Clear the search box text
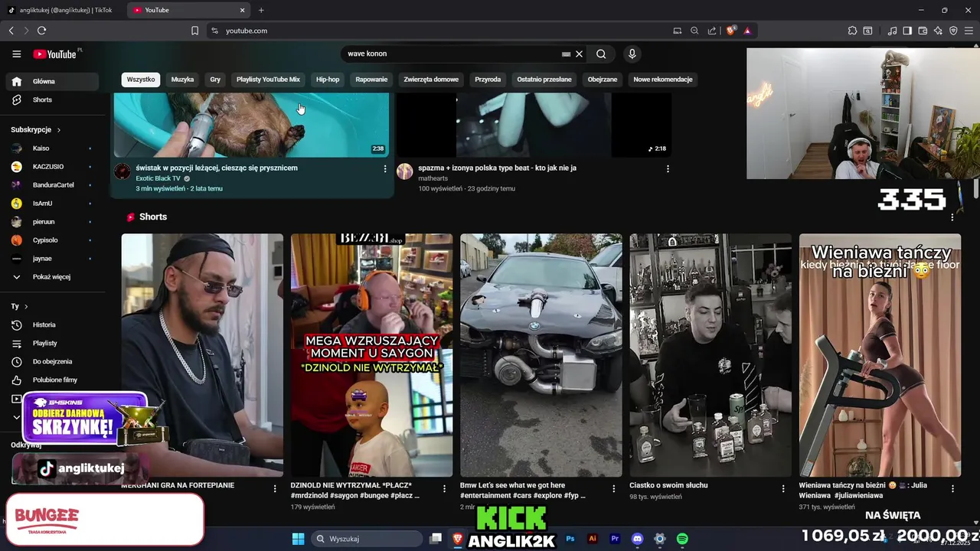 click(580, 54)
